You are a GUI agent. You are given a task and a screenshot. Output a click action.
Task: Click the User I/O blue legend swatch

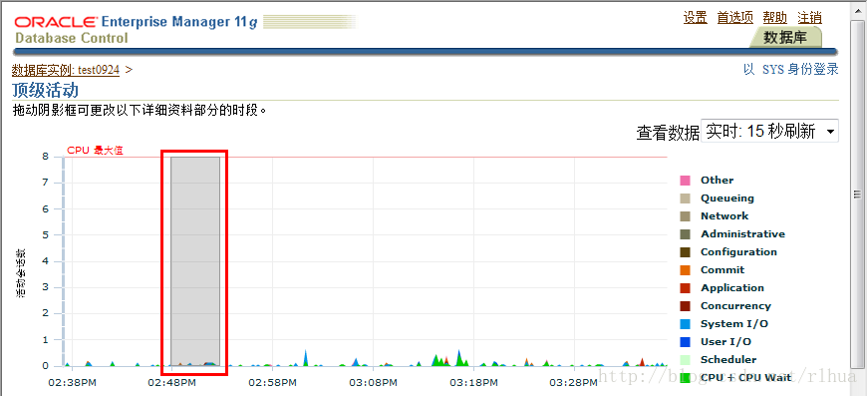pyautogui.click(x=685, y=342)
